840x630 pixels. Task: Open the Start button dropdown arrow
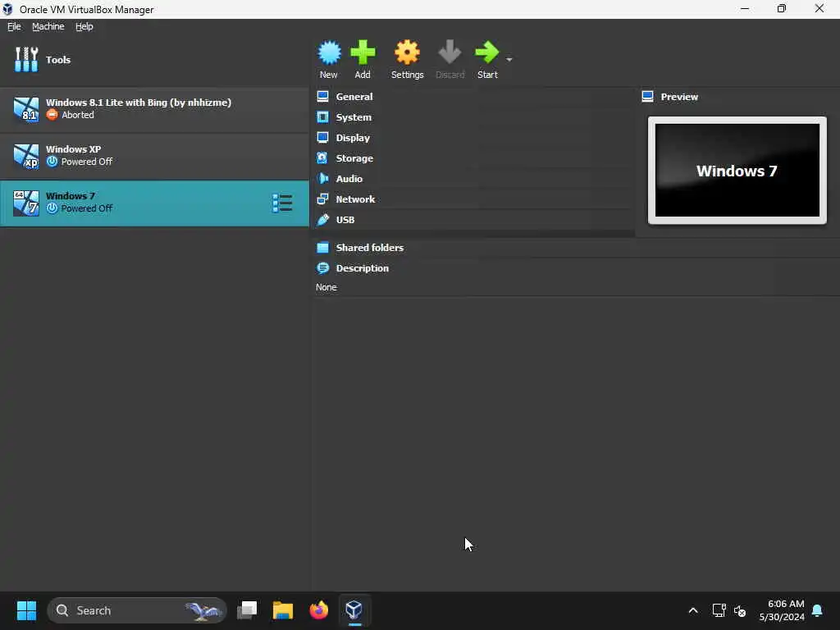[509, 59]
